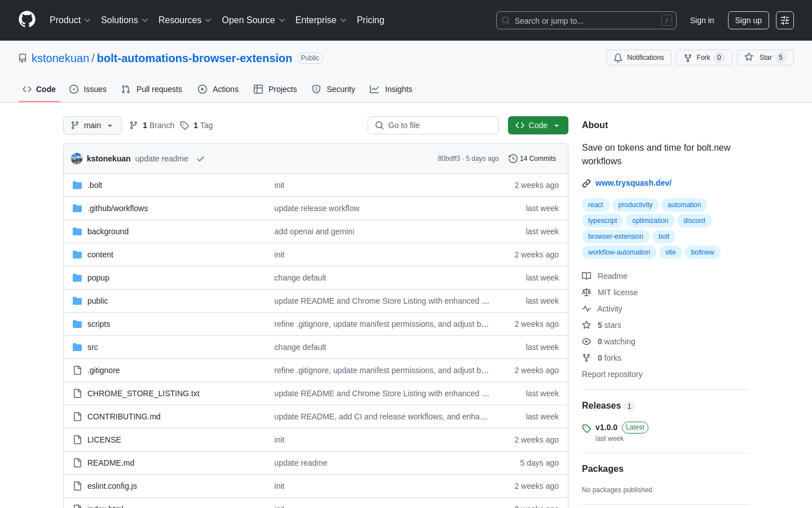Click the green commit status checkmark
The image size is (812, 508).
(x=200, y=159)
